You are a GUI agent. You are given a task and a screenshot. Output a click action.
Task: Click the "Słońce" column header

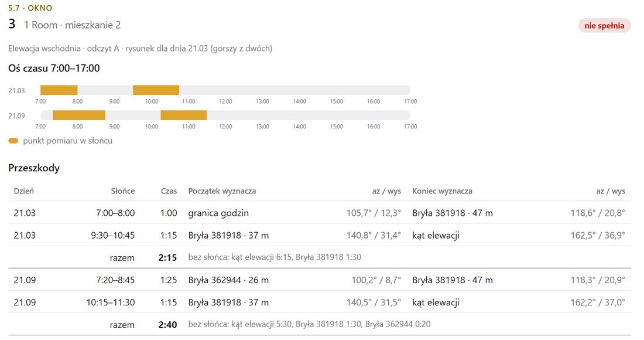coord(123,191)
